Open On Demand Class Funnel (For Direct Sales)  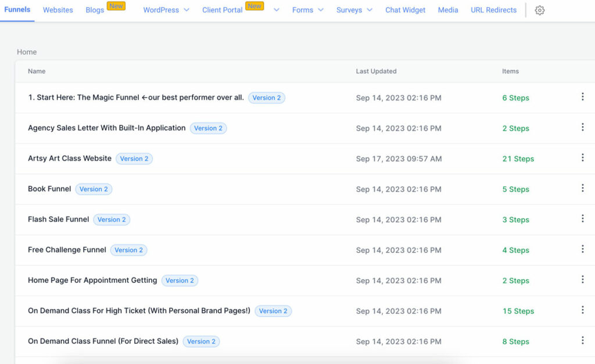click(x=103, y=341)
